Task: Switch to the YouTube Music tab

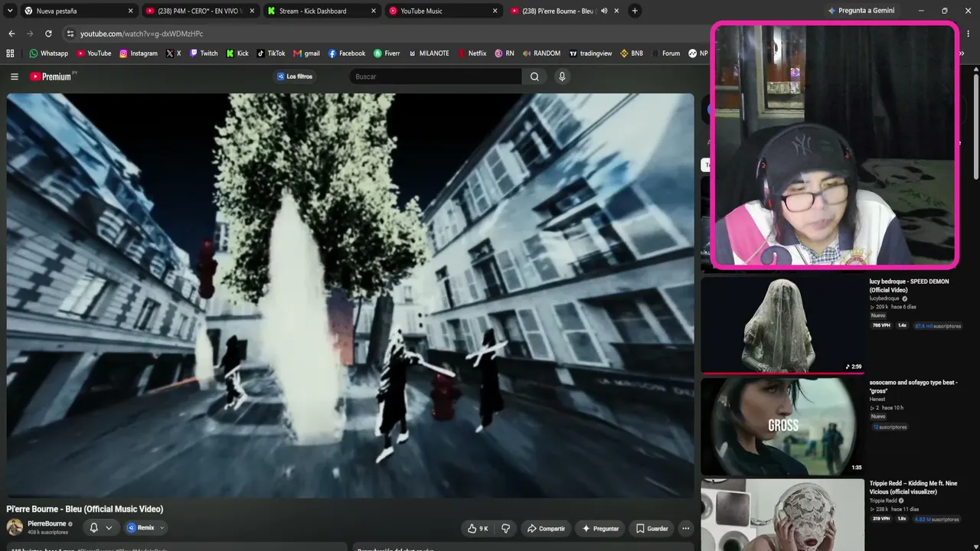Action: 443,11
